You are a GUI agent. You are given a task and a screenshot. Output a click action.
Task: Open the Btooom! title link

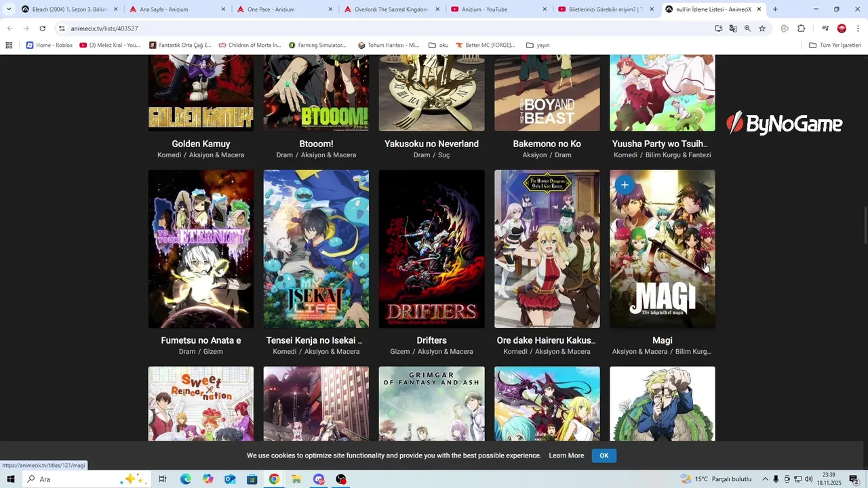tap(316, 144)
